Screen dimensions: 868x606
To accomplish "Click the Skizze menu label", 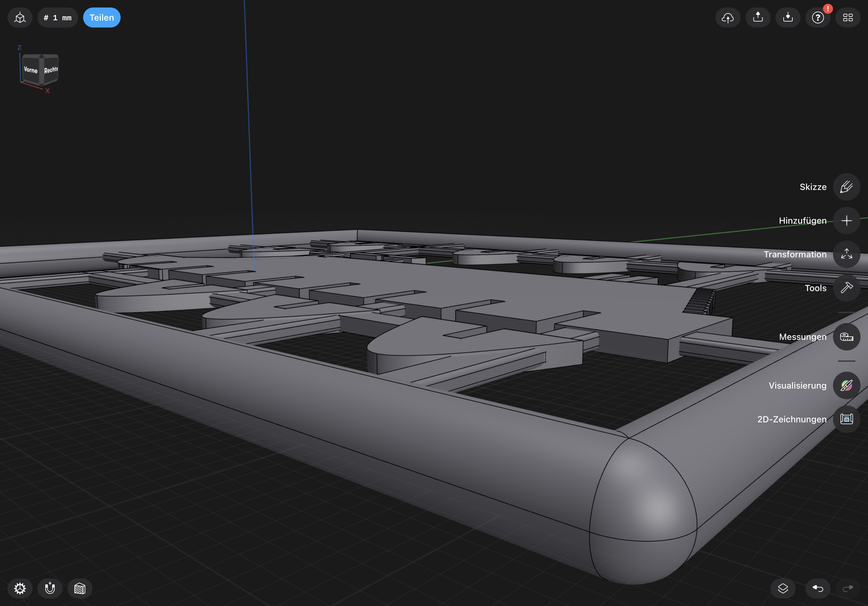I will coord(813,187).
